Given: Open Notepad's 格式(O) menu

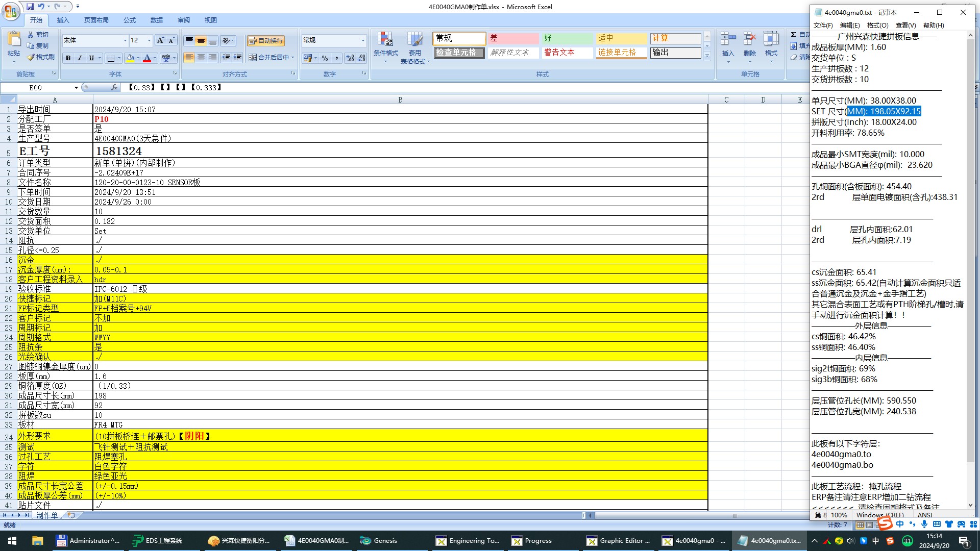Looking at the screenshot, I should coord(877,25).
